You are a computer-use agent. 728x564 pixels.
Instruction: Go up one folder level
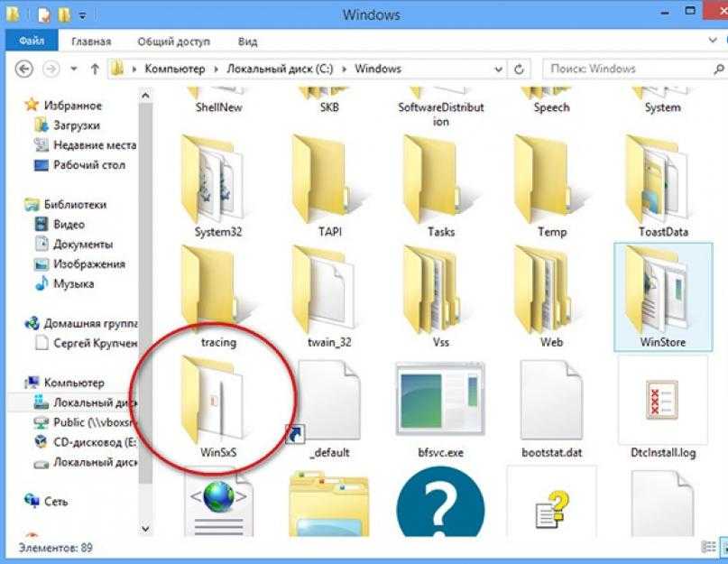[x=95, y=69]
